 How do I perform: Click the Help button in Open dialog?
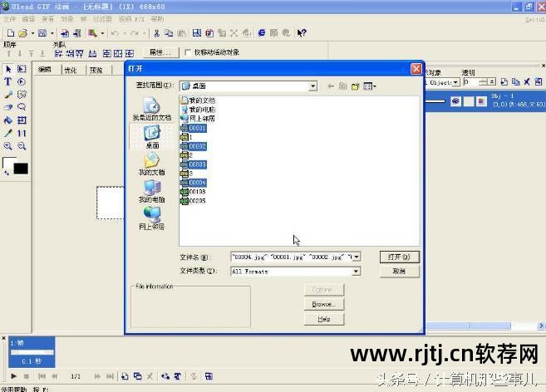click(324, 319)
